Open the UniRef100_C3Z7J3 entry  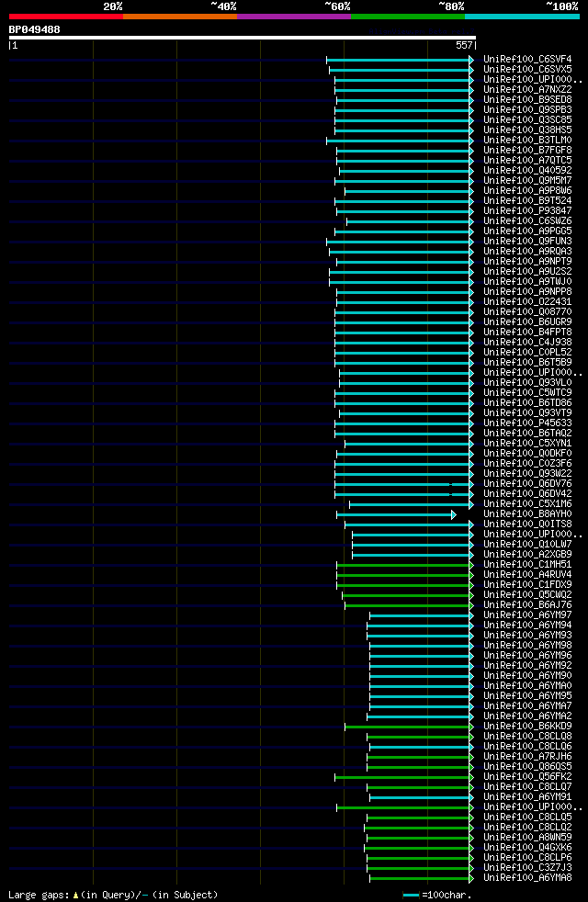pyautogui.click(x=527, y=868)
